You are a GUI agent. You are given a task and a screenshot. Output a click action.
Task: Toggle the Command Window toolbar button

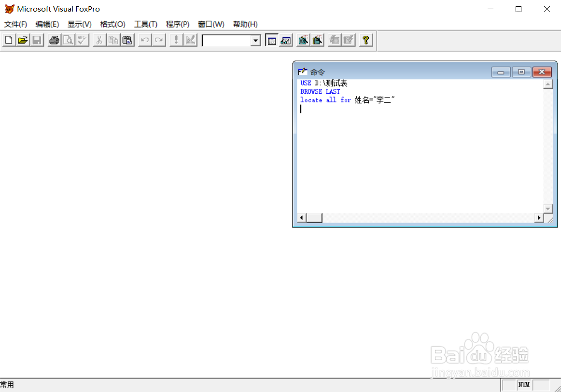tap(272, 40)
